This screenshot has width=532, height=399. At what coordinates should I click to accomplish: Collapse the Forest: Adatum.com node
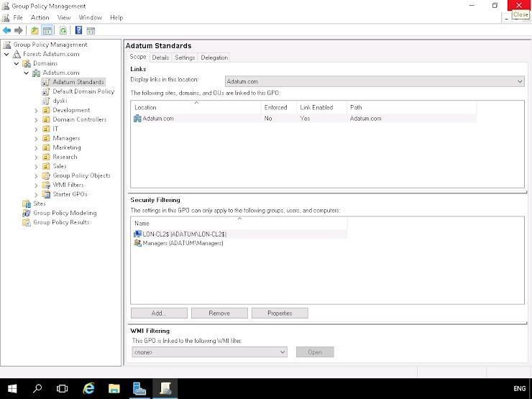click(6, 54)
